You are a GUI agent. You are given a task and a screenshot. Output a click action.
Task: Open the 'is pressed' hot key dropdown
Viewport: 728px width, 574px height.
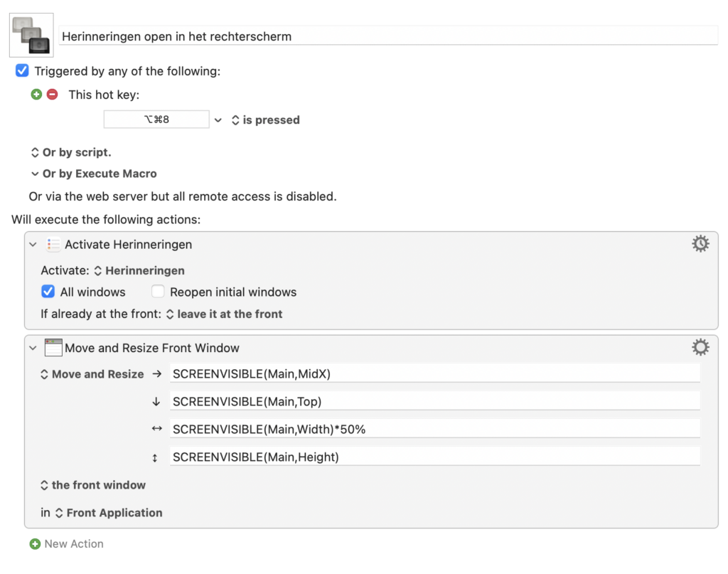264,120
